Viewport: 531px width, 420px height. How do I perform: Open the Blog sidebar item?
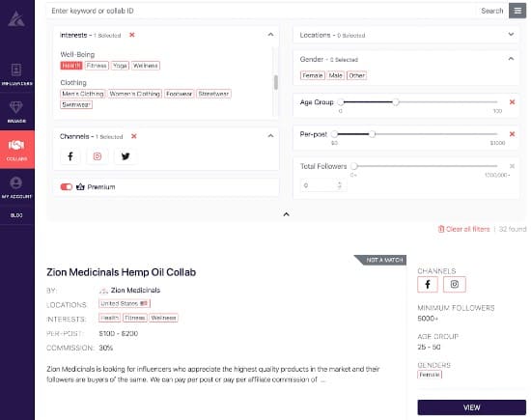[x=16, y=215]
